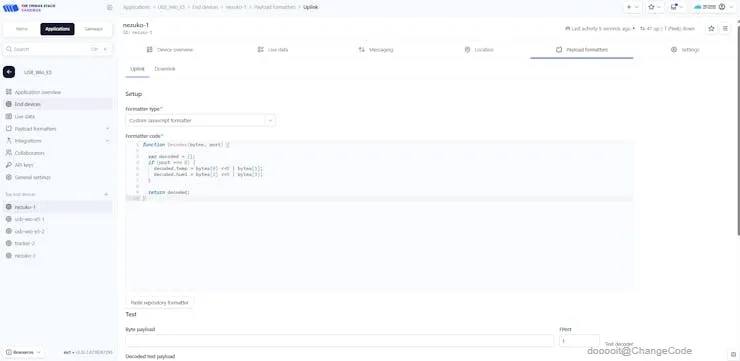Open General settings in the sidebar
740x361 pixels.
pos(32,177)
